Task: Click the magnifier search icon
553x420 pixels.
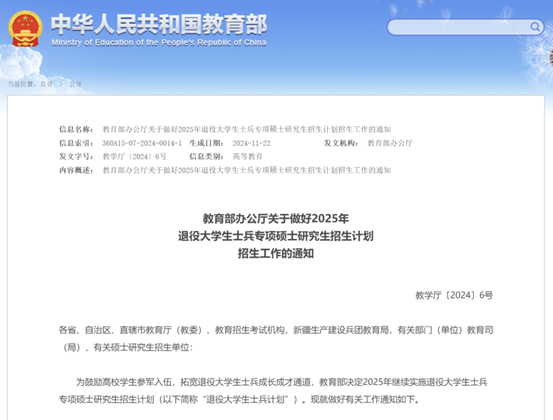Action: [535, 27]
